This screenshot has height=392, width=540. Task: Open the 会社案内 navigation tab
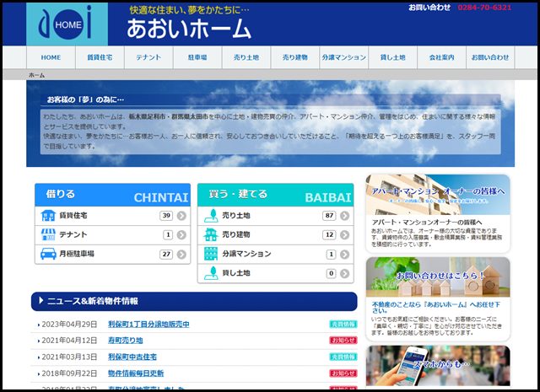(x=441, y=57)
